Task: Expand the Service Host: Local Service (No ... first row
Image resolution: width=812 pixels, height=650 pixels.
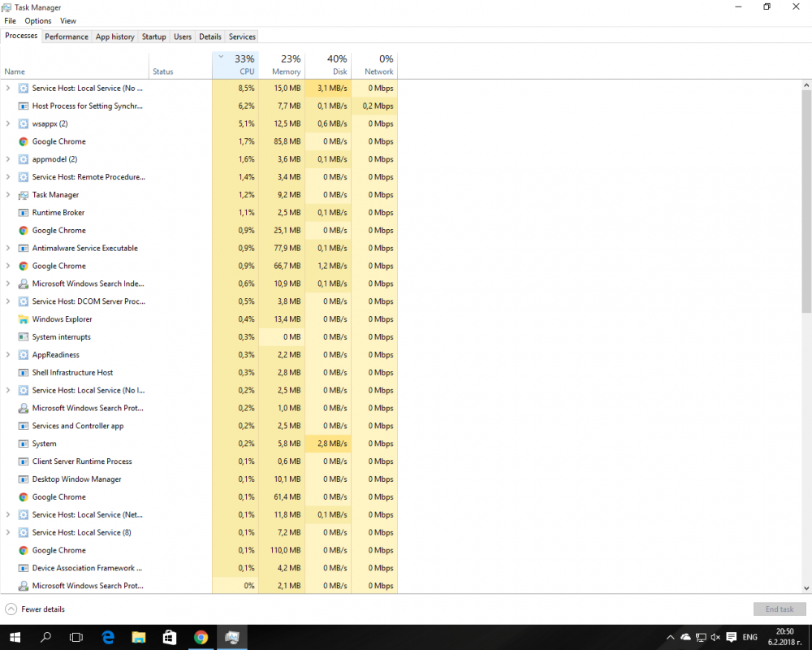Action: point(8,88)
